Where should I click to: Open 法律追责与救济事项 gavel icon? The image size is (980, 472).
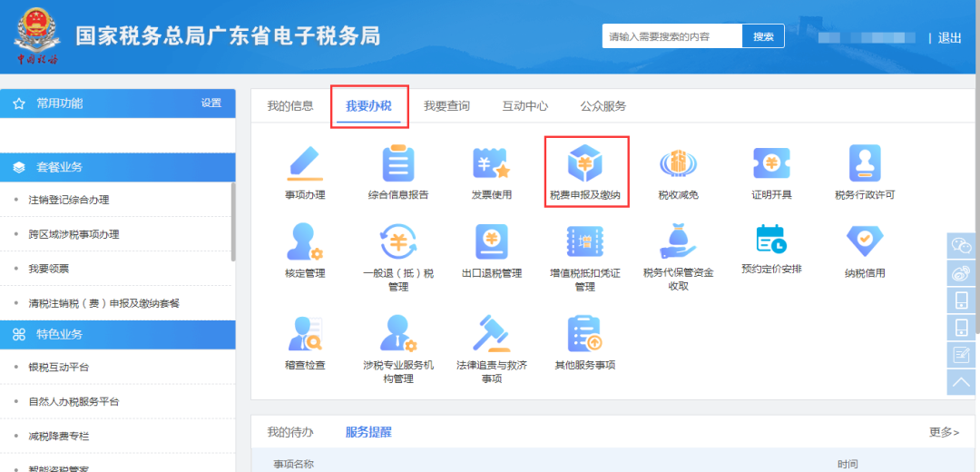[x=491, y=334]
